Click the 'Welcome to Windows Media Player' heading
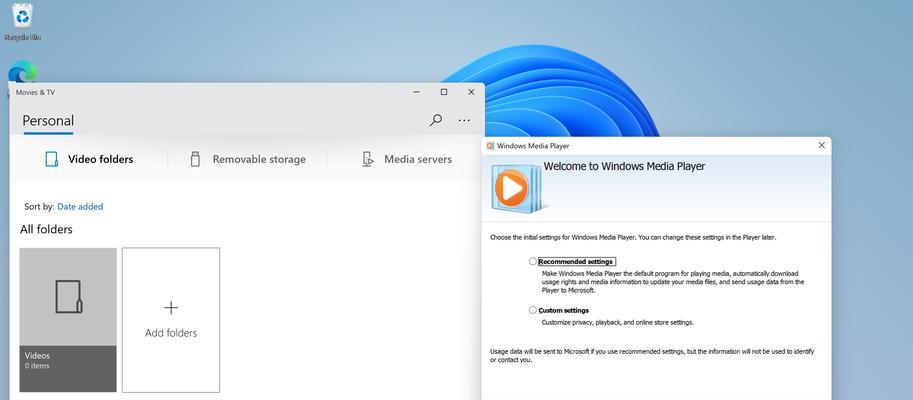 click(x=624, y=167)
